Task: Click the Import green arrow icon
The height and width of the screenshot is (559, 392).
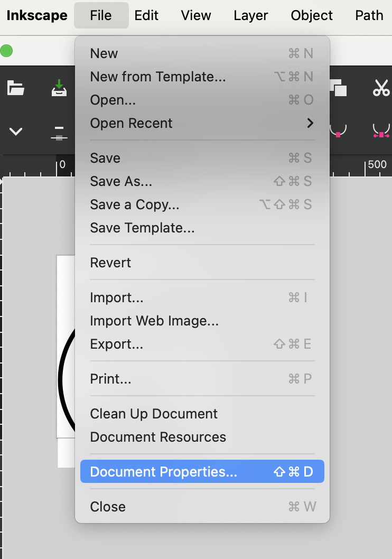Action: (x=59, y=88)
